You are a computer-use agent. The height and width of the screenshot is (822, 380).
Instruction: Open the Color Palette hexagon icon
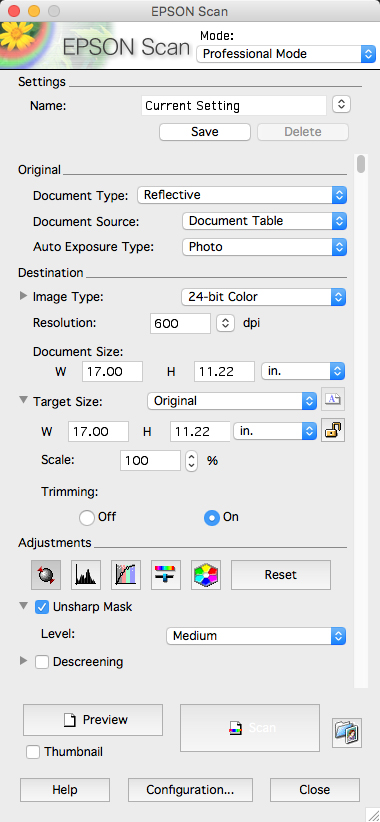206,575
